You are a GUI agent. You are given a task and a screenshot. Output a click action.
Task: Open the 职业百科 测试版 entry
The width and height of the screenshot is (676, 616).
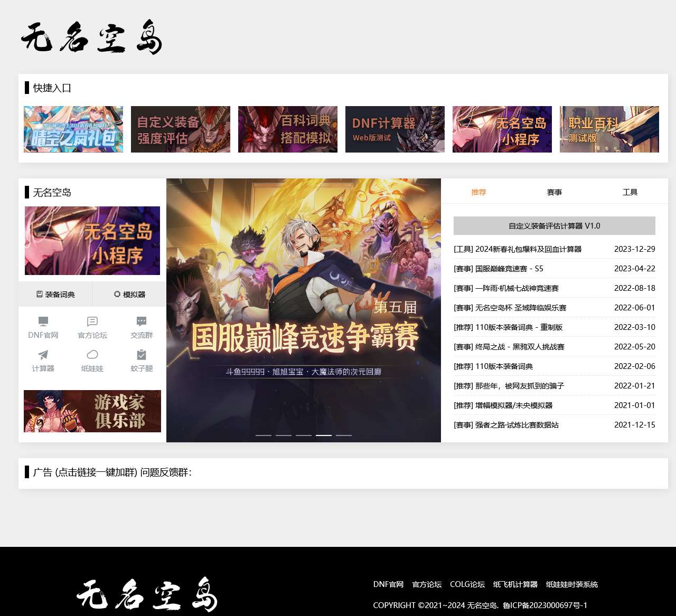point(608,129)
